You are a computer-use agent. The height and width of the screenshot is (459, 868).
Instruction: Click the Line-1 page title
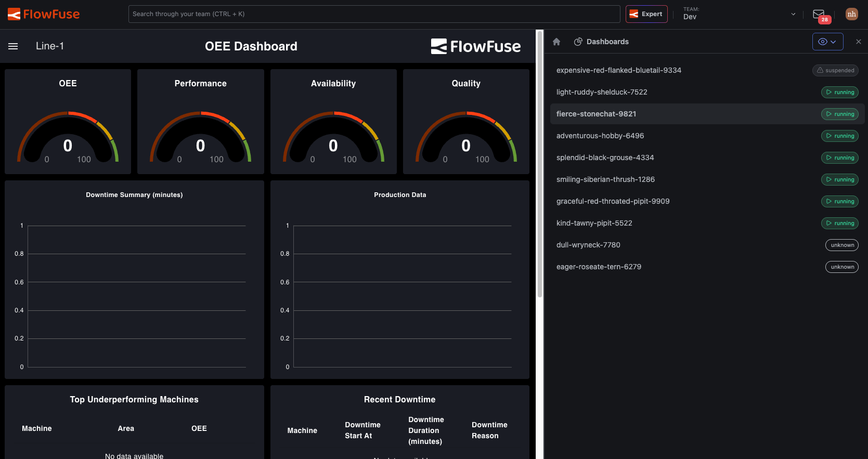click(x=50, y=46)
